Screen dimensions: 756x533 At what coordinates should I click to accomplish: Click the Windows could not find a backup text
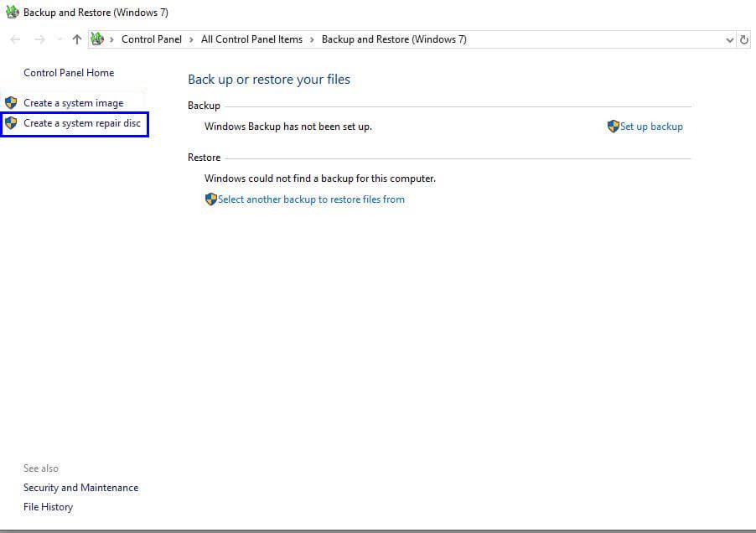click(x=320, y=179)
